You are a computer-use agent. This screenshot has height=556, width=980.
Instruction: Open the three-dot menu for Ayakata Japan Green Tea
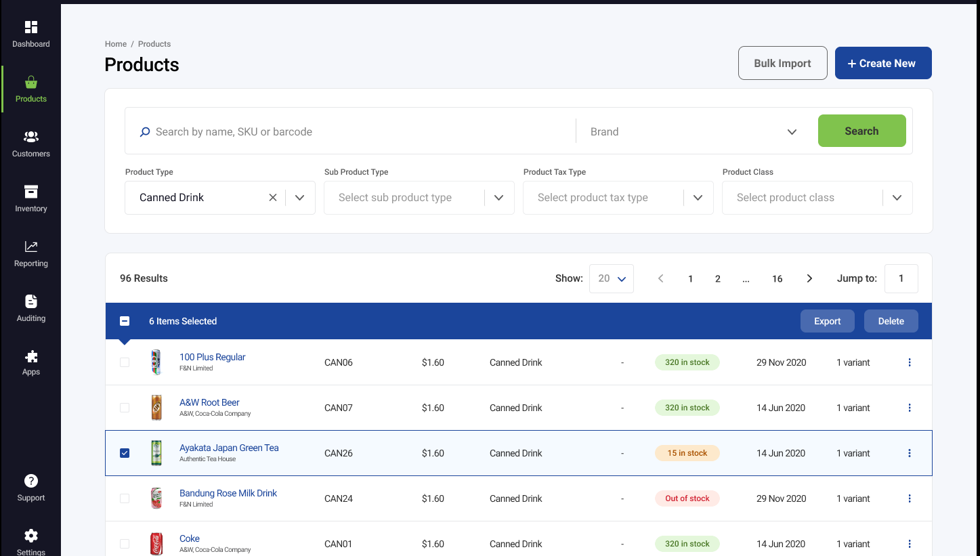[x=910, y=453]
